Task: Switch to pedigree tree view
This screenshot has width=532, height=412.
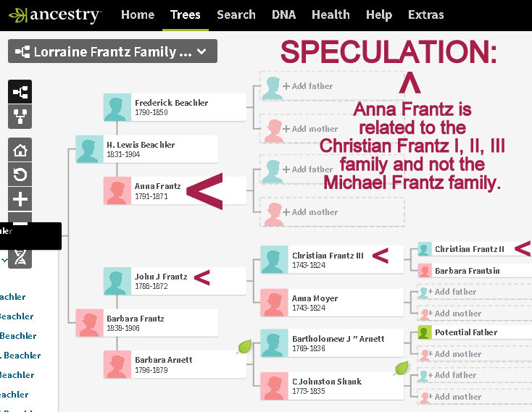Action: (x=20, y=92)
